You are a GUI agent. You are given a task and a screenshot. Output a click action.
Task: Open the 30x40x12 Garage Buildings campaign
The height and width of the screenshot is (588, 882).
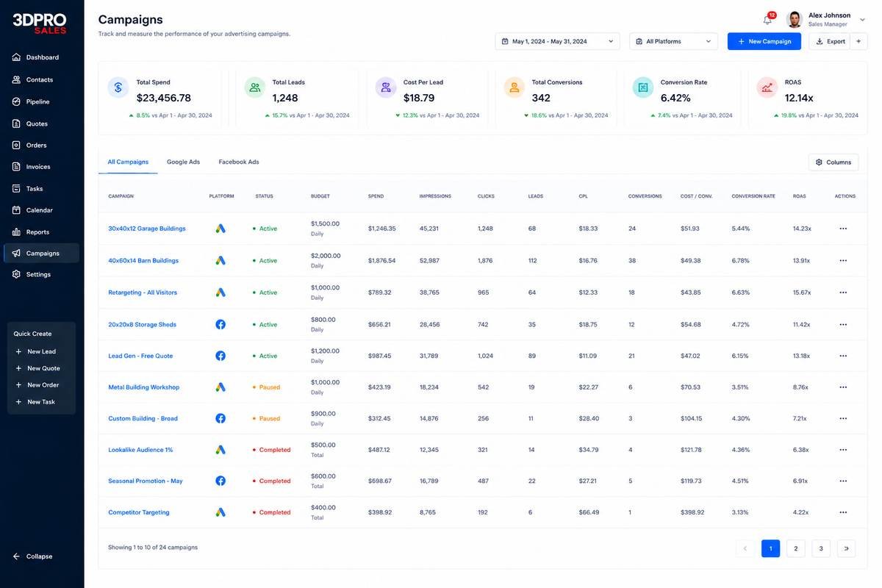147,229
